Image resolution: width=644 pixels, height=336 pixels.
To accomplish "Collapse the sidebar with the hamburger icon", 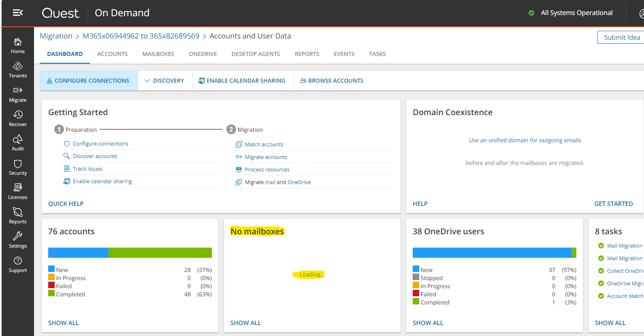I will (x=17, y=13).
